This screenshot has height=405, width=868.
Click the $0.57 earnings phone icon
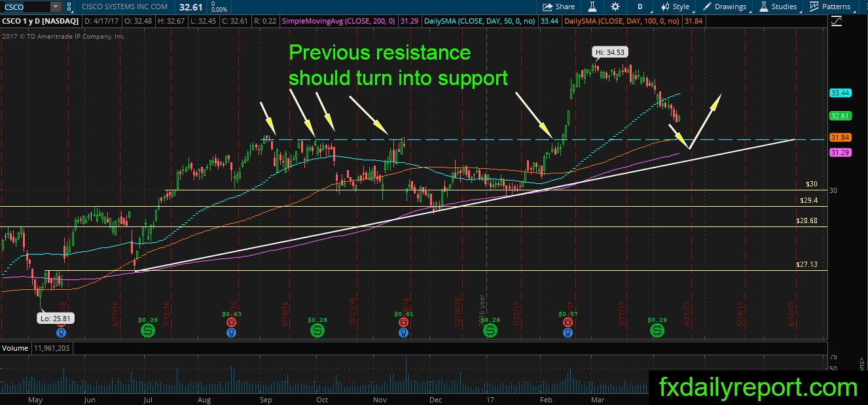[566, 322]
